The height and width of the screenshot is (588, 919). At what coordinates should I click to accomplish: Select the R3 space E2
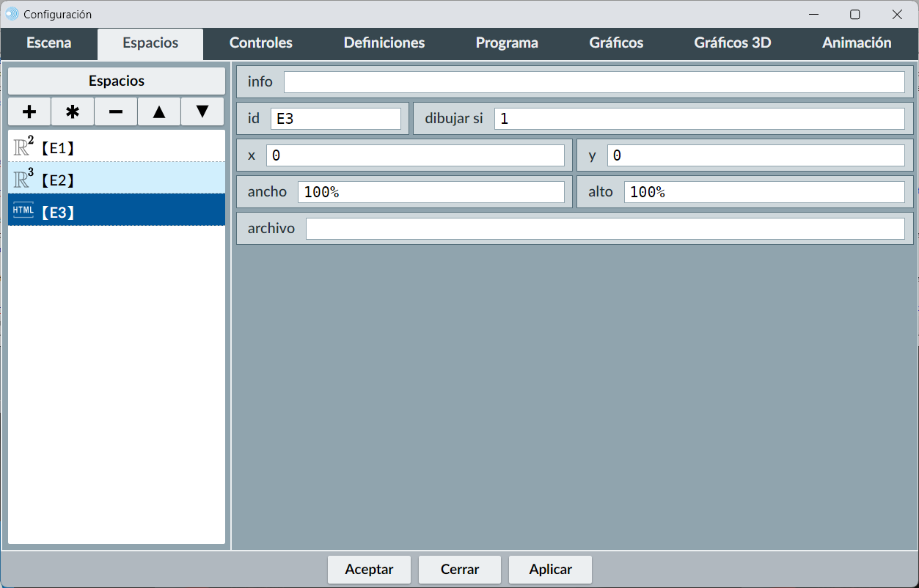(x=117, y=180)
